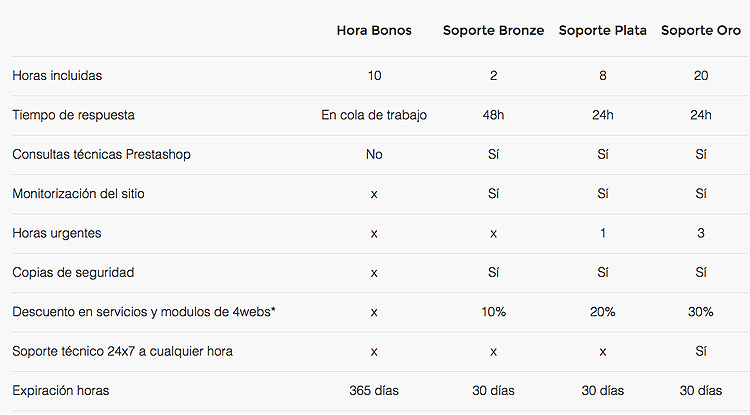The height and width of the screenshot is (415, 750).
Task: Click the 365 días expiration cell
Action: (x=374, y=391)
